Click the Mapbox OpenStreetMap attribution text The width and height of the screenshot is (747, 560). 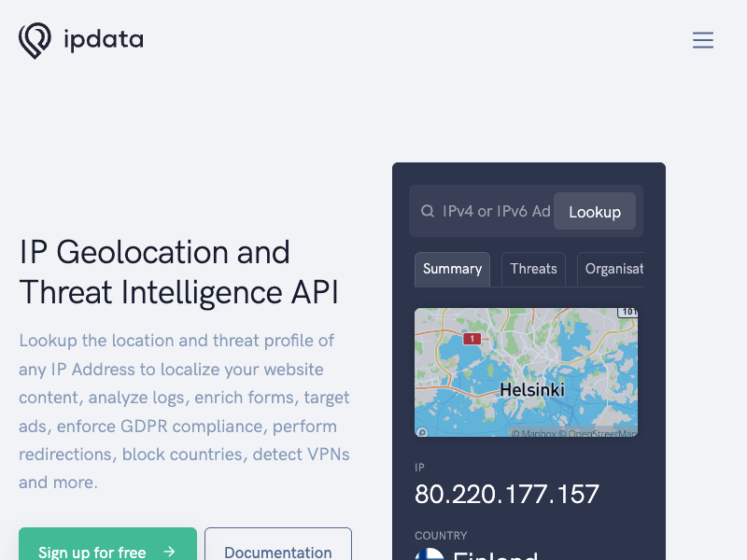[x=574, y=433]
